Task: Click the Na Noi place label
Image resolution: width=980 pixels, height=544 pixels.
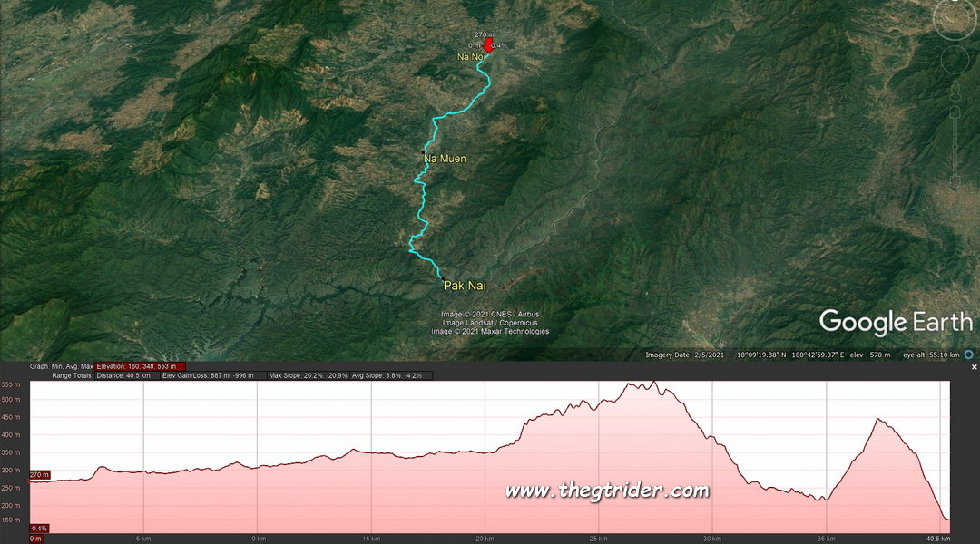Action: click(x=470, y=57)
